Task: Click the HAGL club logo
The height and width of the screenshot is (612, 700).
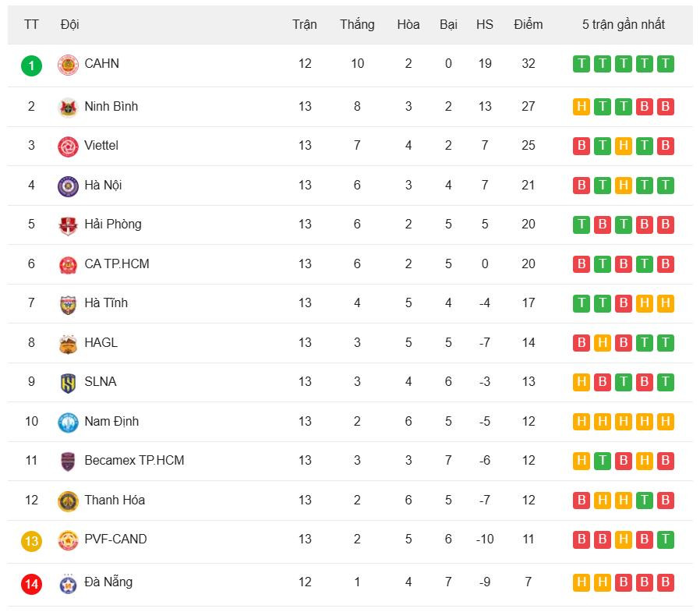Action: pos(68,343)
